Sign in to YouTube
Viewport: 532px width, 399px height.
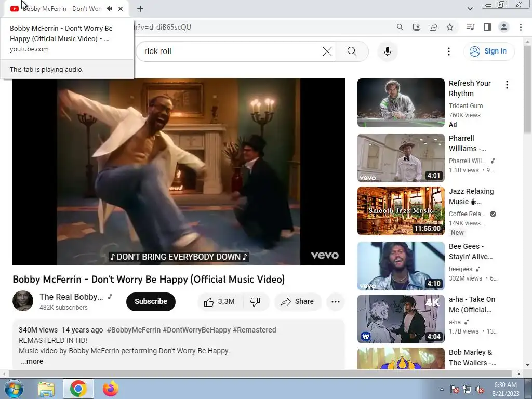488,51
